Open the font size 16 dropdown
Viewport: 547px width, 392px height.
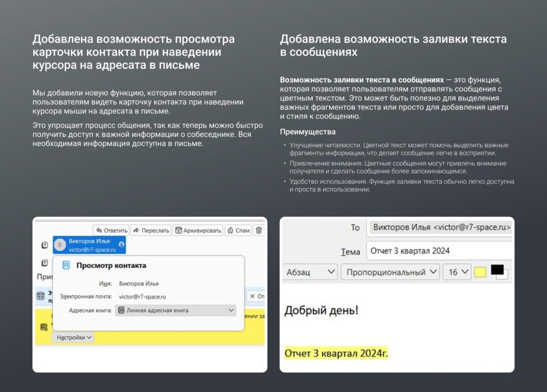(457, 272)
